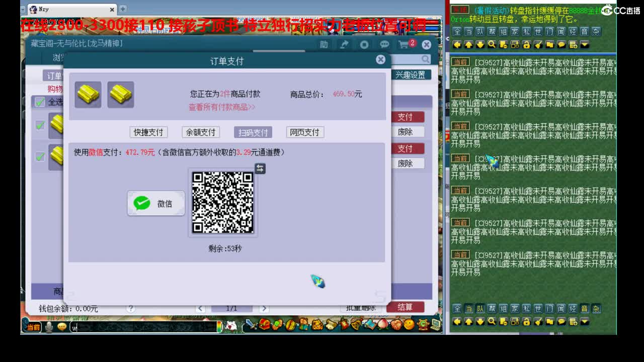This screenshot has width=644, height=362.
Task: Click the list-add icon in the bottom chat toolbar
Action: click(573, 321)
